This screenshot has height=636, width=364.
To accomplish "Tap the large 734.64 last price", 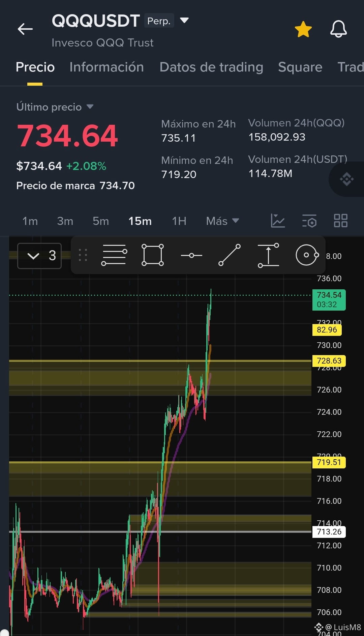I will pyautogui.click(x=67, y=136).
